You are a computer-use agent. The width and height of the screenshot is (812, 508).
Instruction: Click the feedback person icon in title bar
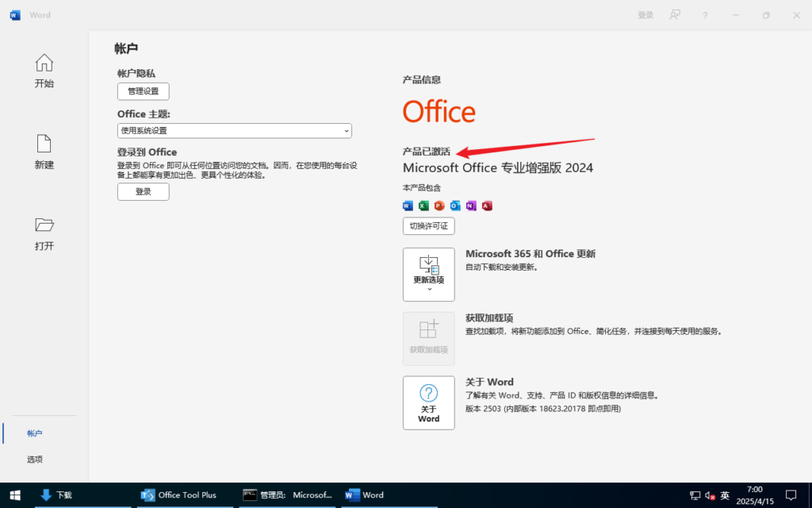[675, 15]
